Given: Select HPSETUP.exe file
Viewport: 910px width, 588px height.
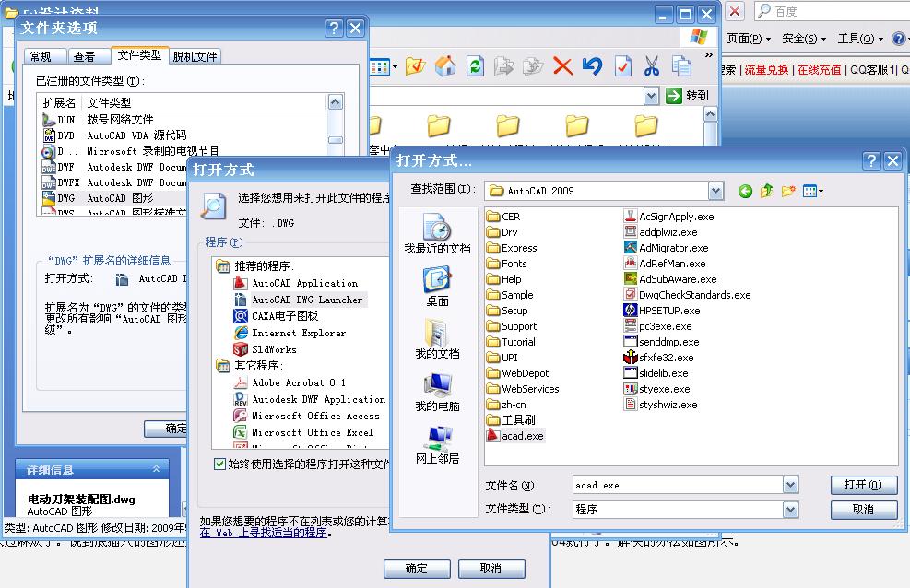Looking at the screenshot, I should [x=662, y=311].
